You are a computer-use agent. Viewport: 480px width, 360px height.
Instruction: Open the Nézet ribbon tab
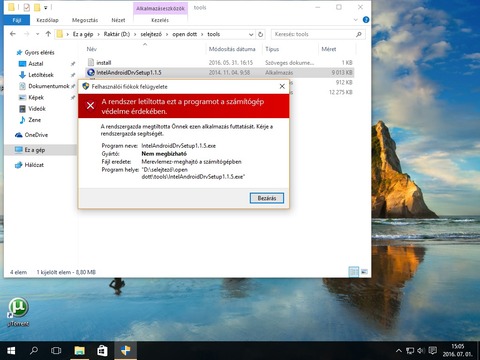pyautogui.click(x=118, y=20)
